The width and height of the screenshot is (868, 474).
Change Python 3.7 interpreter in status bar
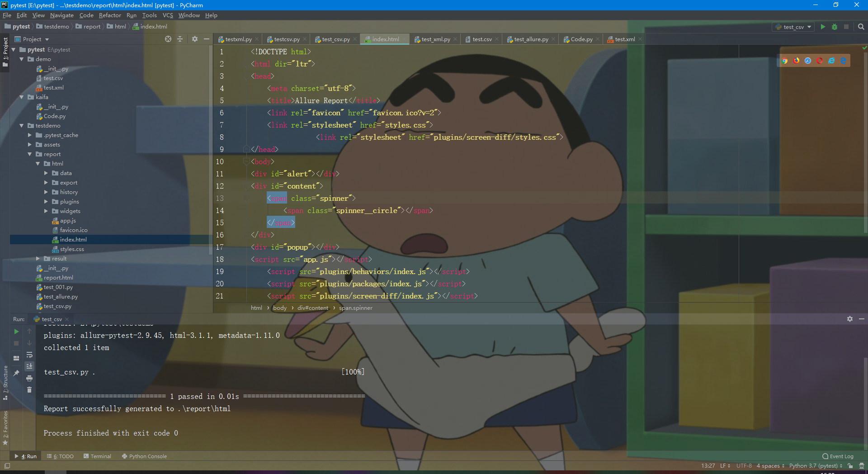click(816, 466)
